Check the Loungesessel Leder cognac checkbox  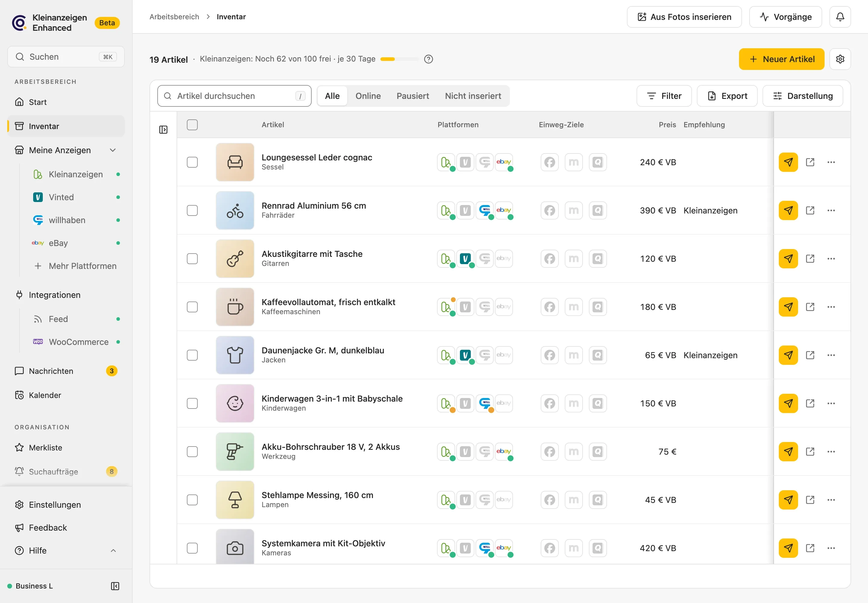pyautogui.click(x=192, y=162)
